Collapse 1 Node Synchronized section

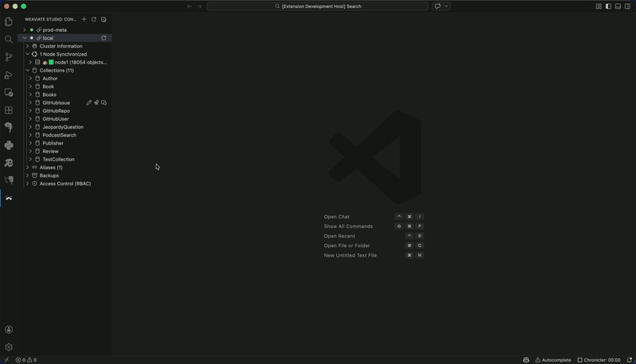[x=27, y=54]
